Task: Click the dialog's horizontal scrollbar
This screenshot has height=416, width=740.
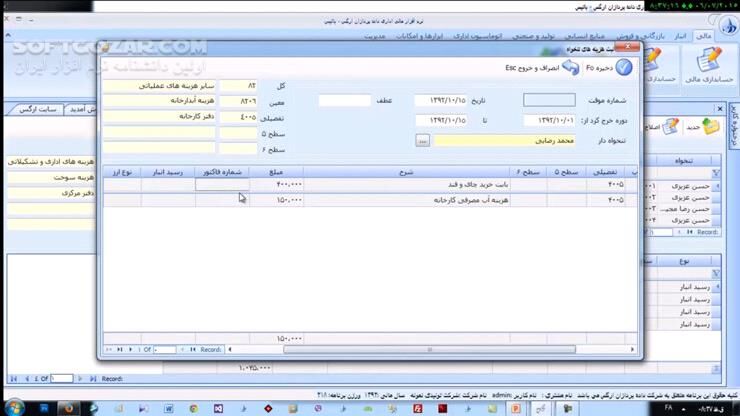Action: [x=430, y=350]
